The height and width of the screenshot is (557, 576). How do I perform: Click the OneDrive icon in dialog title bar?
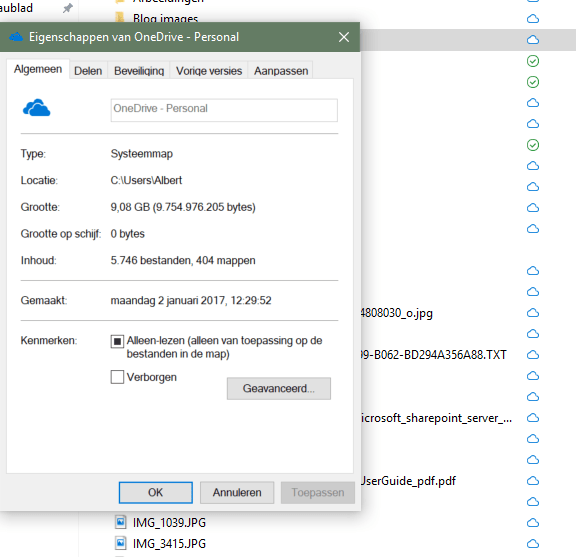click(x=16, y=37)
